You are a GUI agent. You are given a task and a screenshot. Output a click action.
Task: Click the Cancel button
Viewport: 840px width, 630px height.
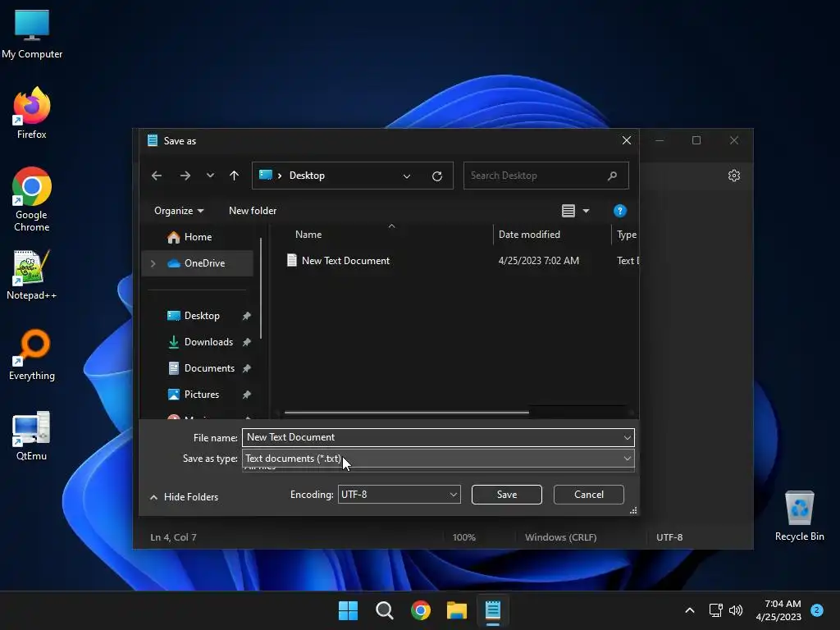[588, 495]
